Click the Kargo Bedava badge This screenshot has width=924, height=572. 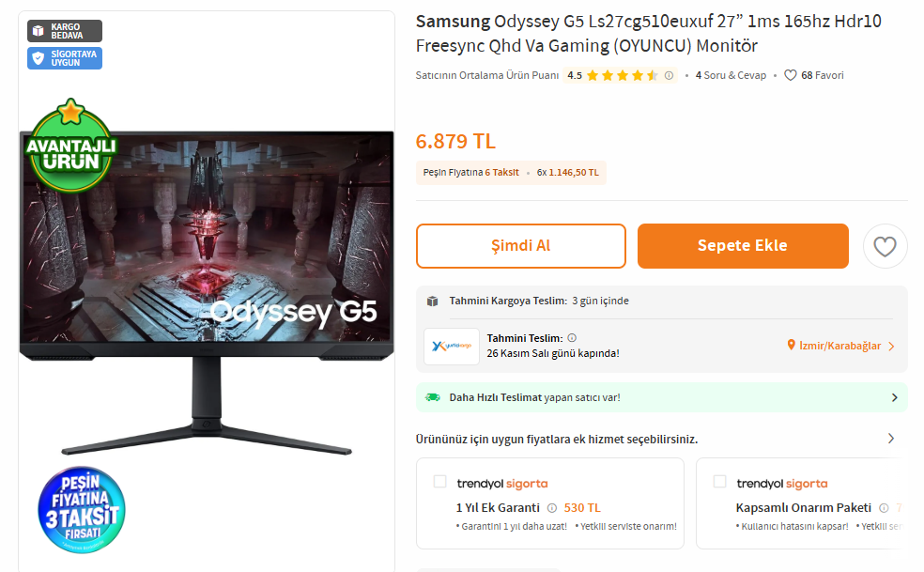[x=65, y=31]
